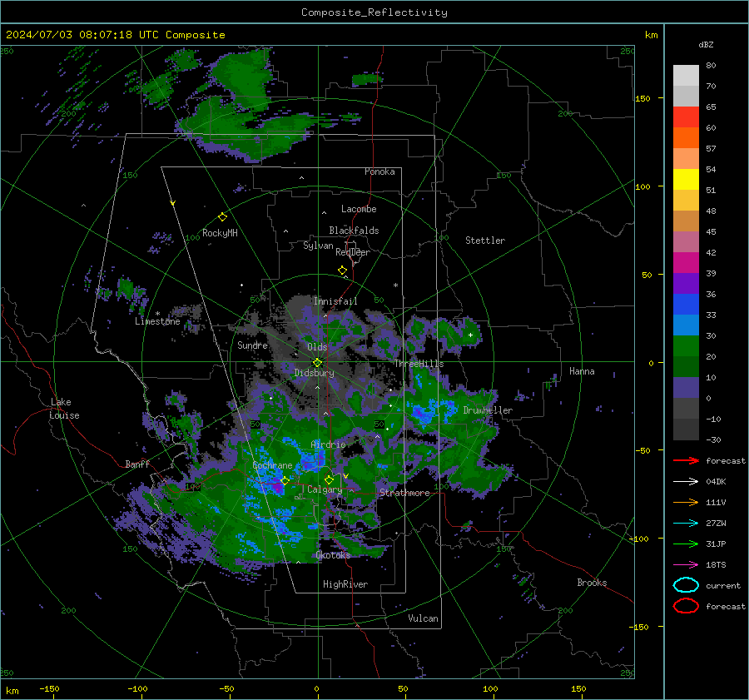The height and width of the screenshot is (700, 749).
Task: Click the Strathmore city label
Action: [404, 493]
